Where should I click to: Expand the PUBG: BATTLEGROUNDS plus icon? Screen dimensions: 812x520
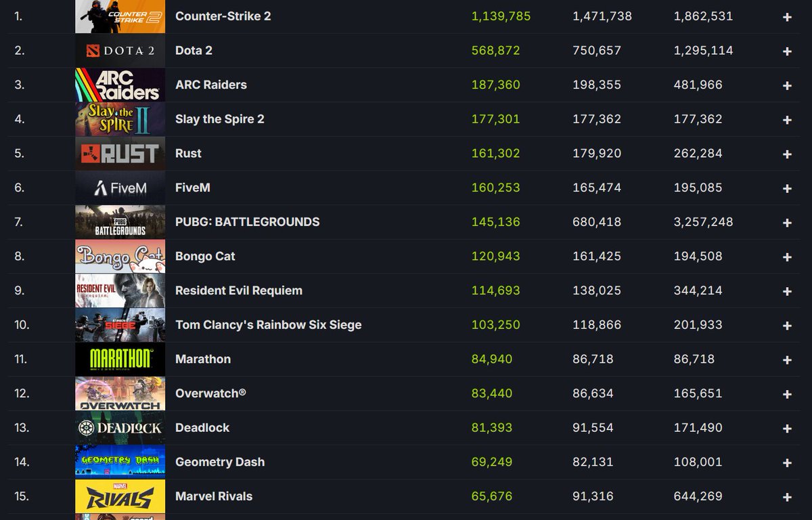[787, 223]
